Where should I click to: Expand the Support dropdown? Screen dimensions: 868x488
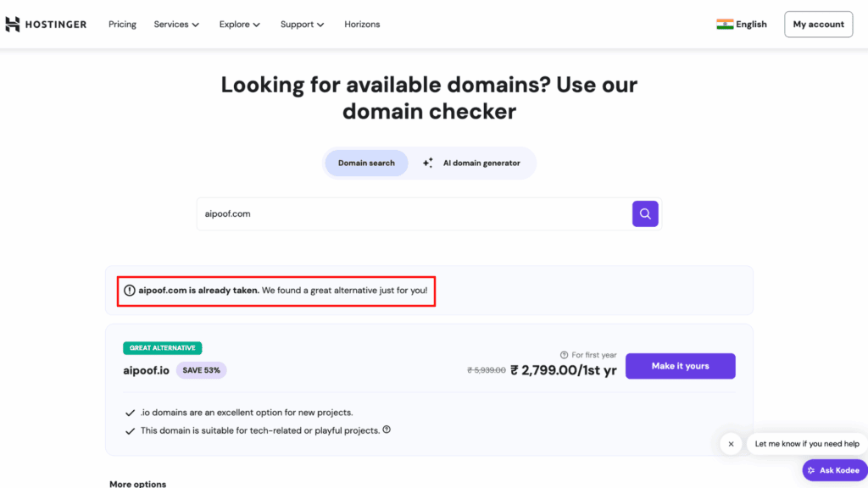321,24
